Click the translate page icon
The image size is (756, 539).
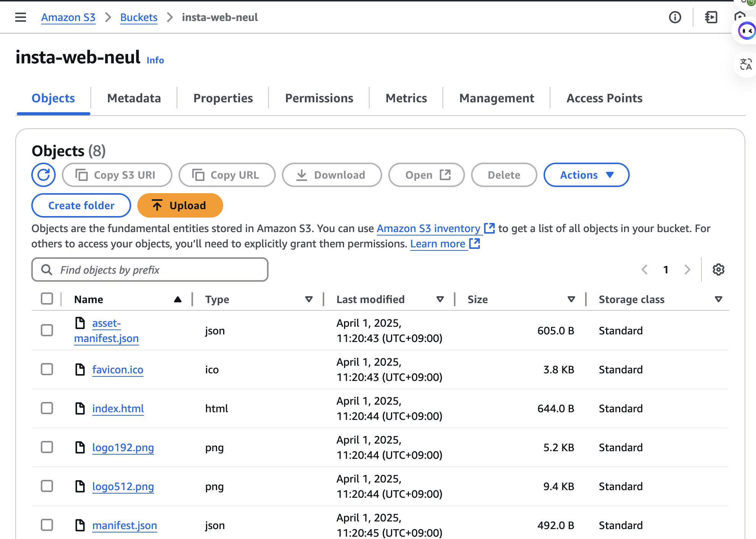[x=746, y=64]
